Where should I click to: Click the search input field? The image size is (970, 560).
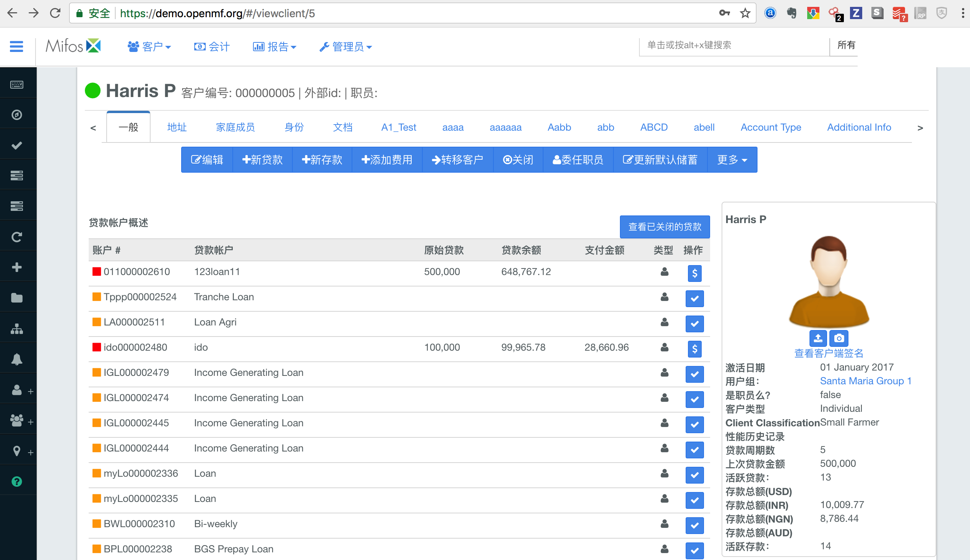click(x=733, y=45)
